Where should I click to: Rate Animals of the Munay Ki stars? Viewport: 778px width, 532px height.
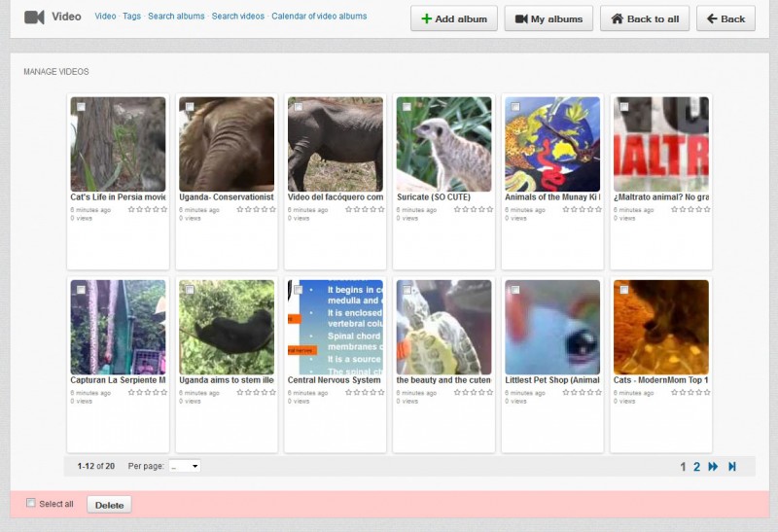[582, 209]
